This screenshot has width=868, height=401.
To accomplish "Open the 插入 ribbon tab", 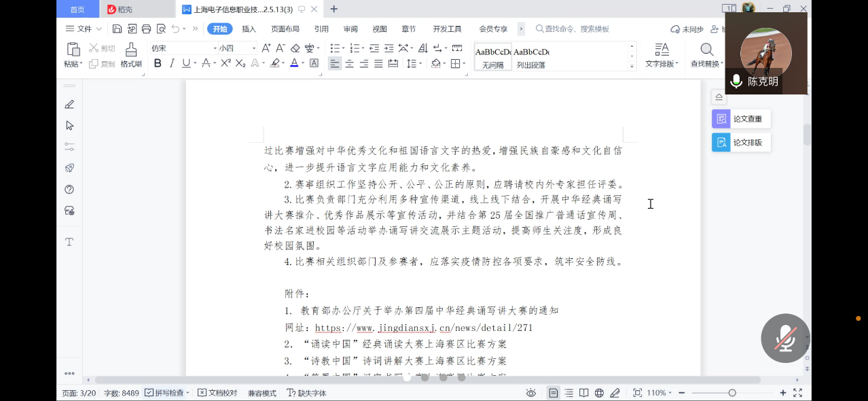I will click(249, 29).
